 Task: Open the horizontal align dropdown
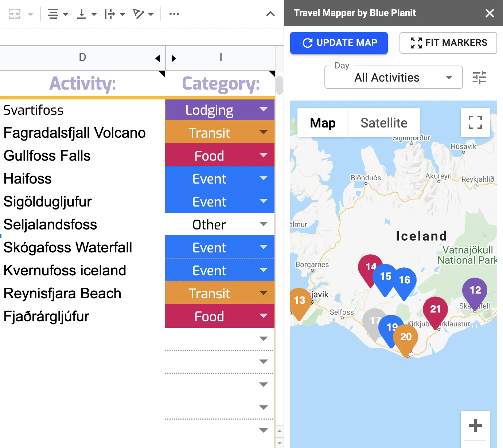coord(58,14)
